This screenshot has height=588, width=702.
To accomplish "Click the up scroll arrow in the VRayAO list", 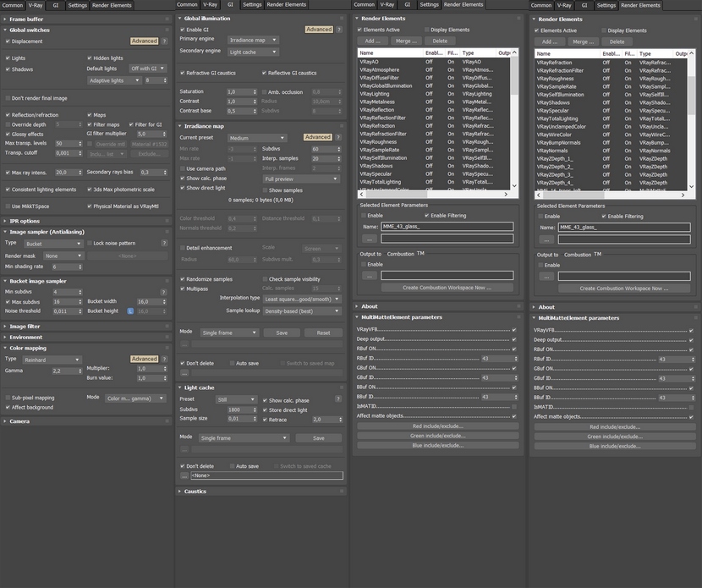I will click(514, 52).
